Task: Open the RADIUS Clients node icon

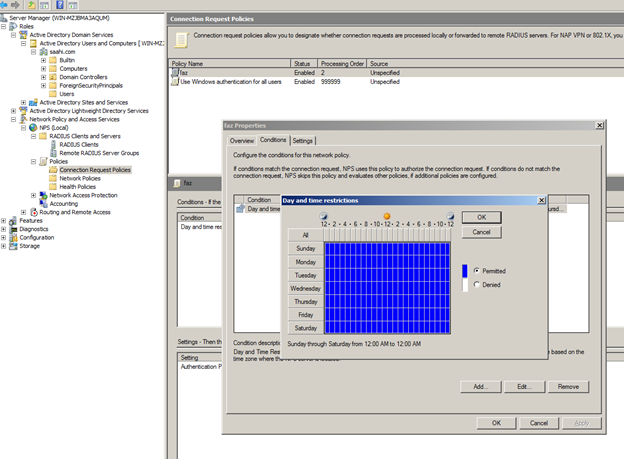Action: point(53,144)
